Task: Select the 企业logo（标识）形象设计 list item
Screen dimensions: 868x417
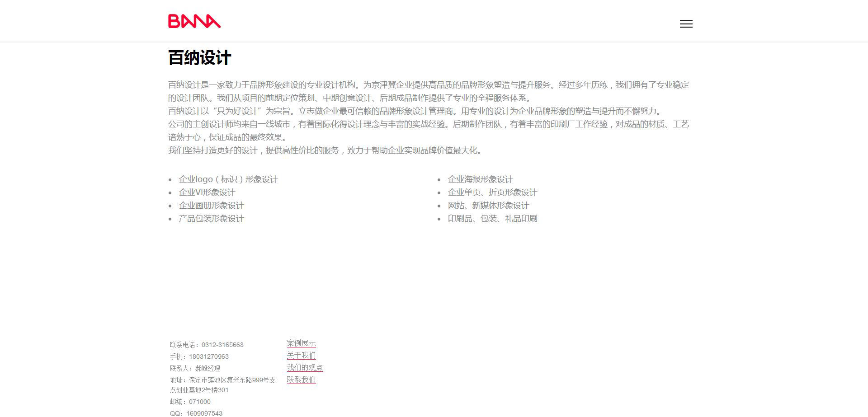Action: pos(228,179)
